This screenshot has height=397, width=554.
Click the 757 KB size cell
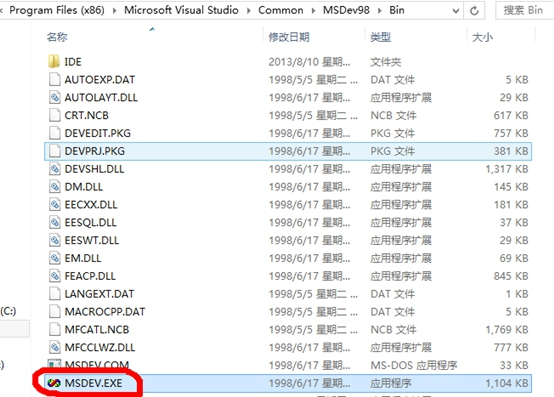tap(511, 133)
